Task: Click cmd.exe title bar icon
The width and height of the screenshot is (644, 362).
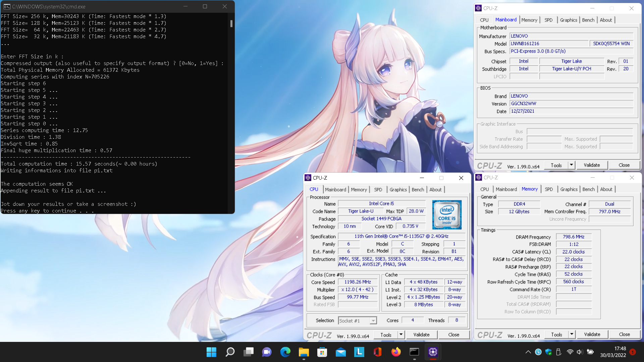Action: click(7, 7)
